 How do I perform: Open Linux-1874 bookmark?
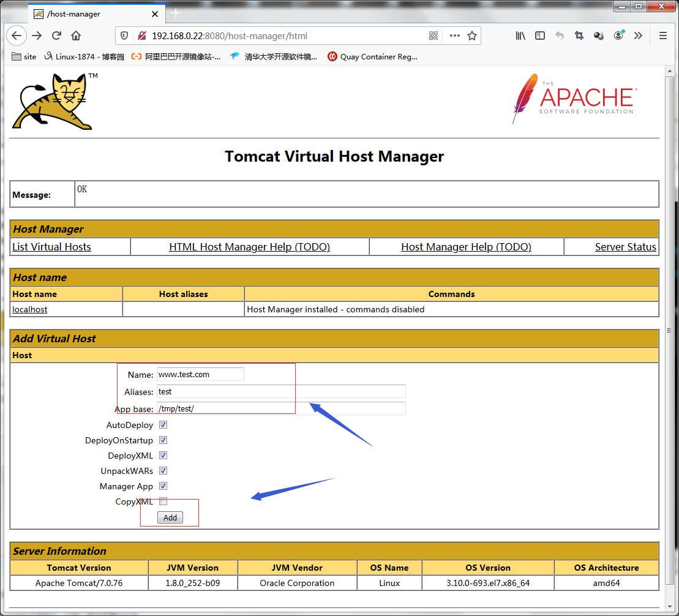84,57
